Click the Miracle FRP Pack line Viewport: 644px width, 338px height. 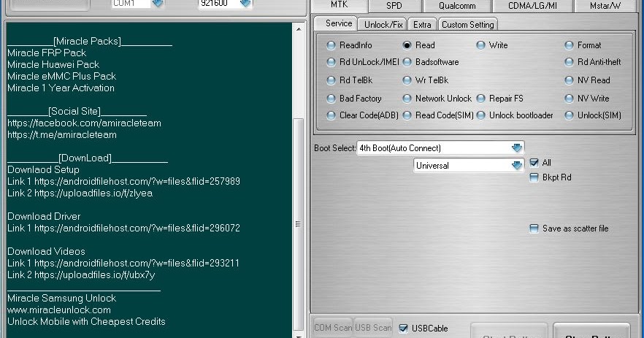(x=47, y=53)
